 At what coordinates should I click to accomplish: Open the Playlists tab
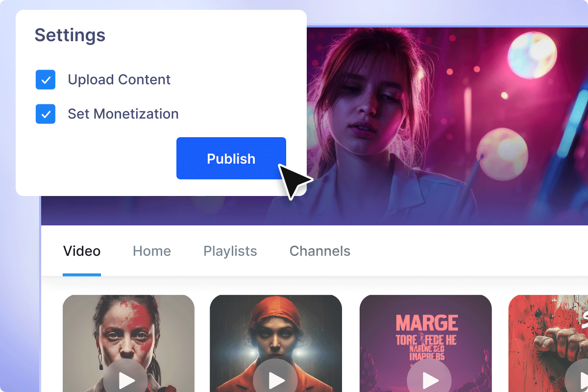click(x=230, y=251)
